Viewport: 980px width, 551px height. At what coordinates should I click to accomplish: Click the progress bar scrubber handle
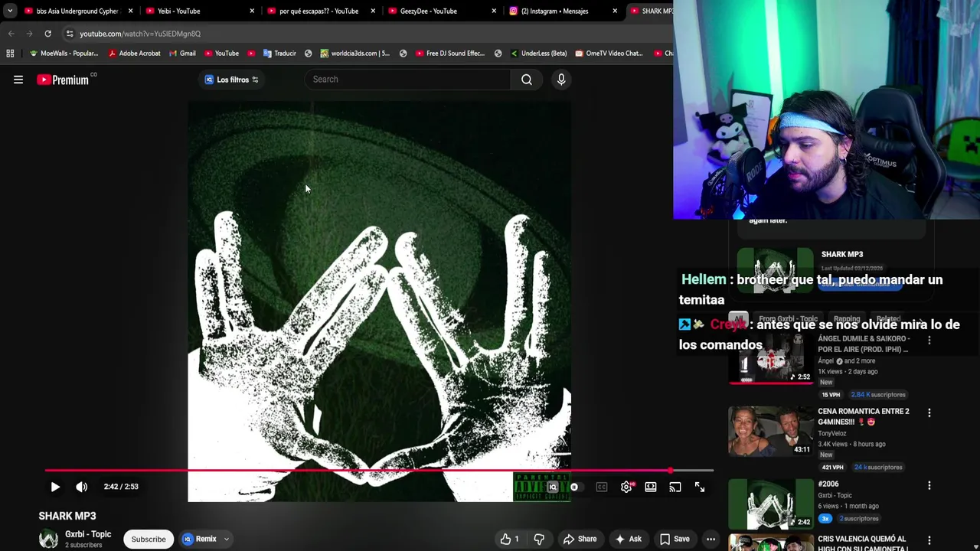click(671, 471)
